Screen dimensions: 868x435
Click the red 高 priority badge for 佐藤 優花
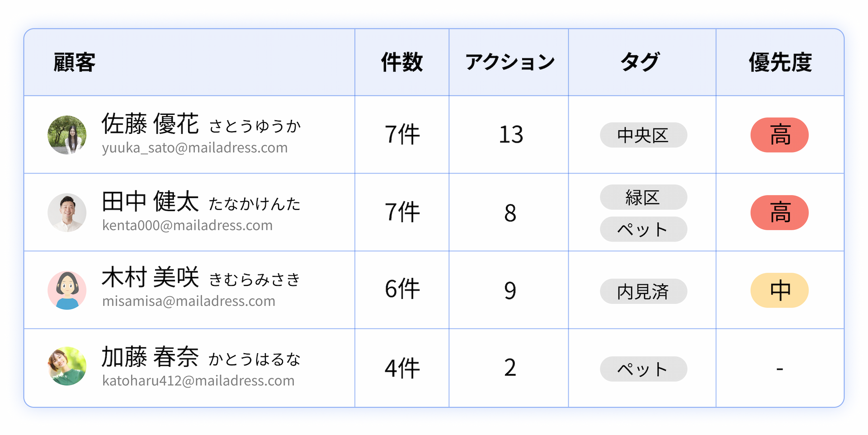click(779, 135)
